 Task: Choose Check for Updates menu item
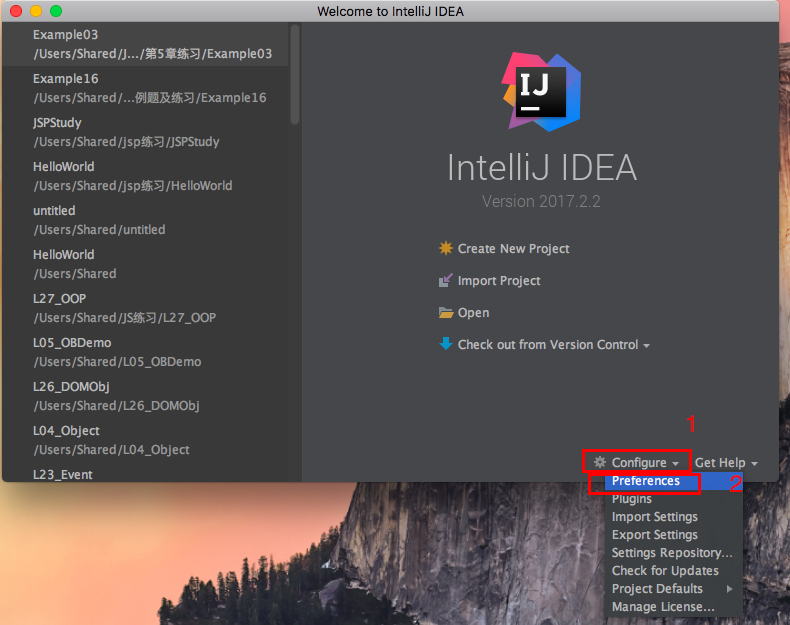click(674, 571)
